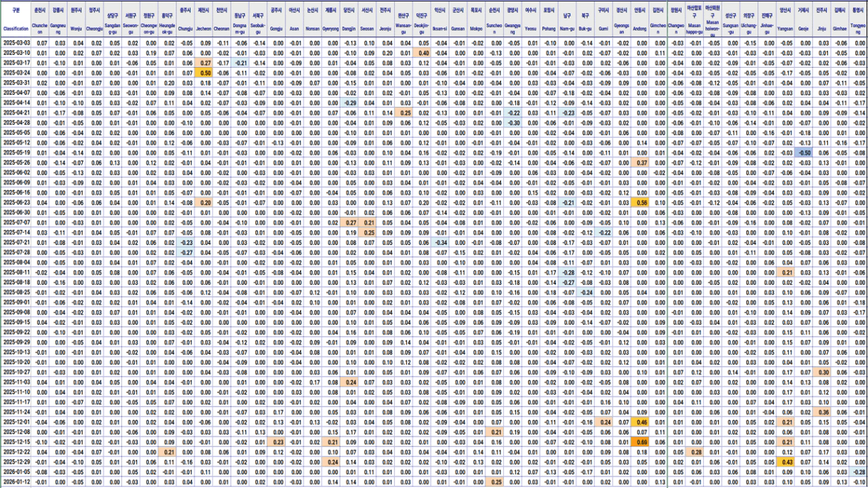Click the Classification header cell
The width and height of the screenshot is (868, 488).
pos(16,21)
